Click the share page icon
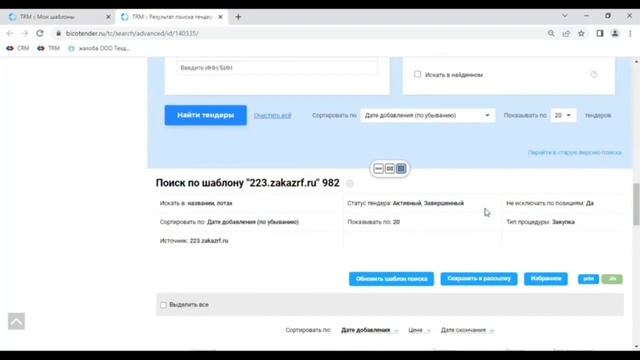The image size is (640, 360). tap(566, 33)
